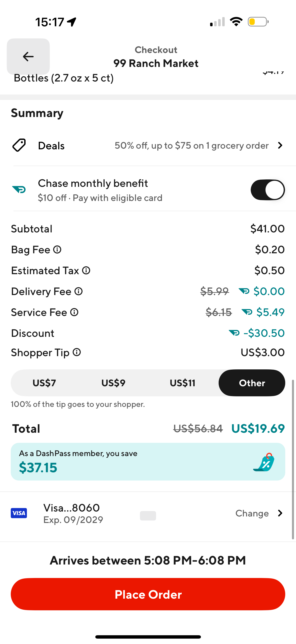Select the Other tip option
The height and width of the screenshot is (644, 296).
[252, 383]
